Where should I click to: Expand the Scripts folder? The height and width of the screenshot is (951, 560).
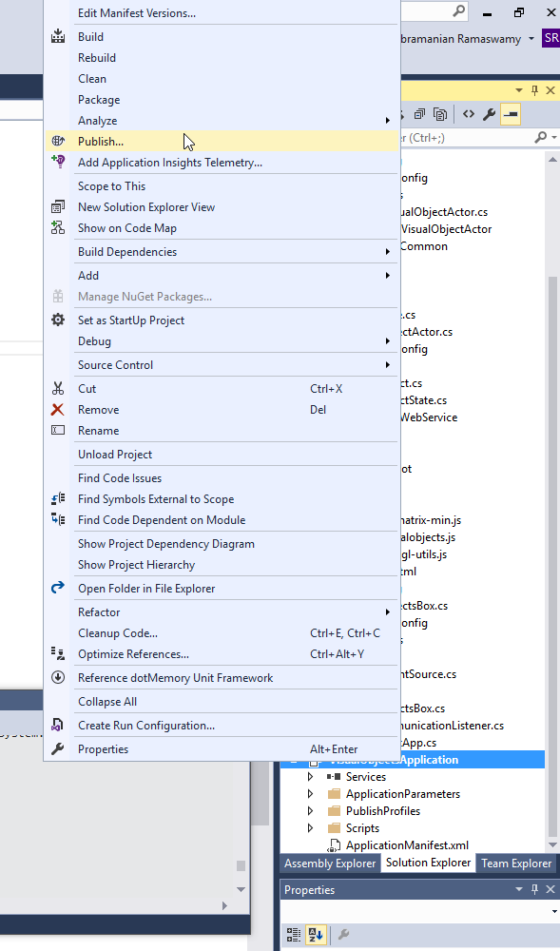click(309, 827)
